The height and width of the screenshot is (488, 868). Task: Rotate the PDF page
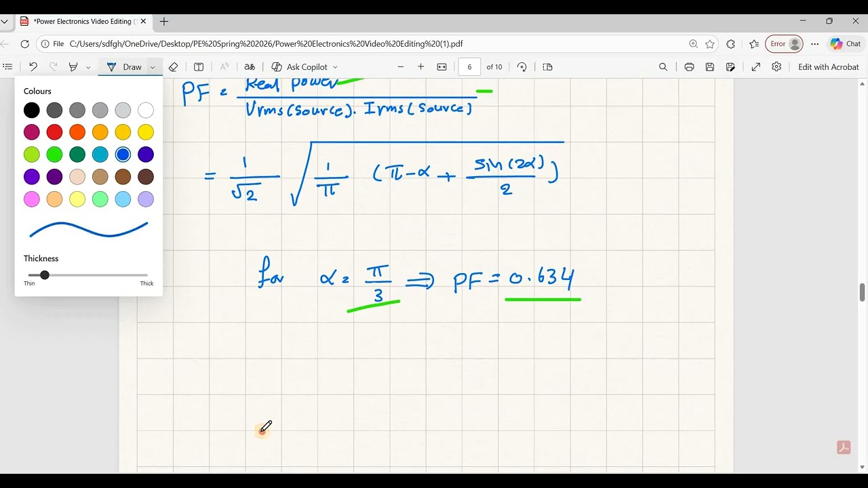pyautogui.click(x=521, y=67)
